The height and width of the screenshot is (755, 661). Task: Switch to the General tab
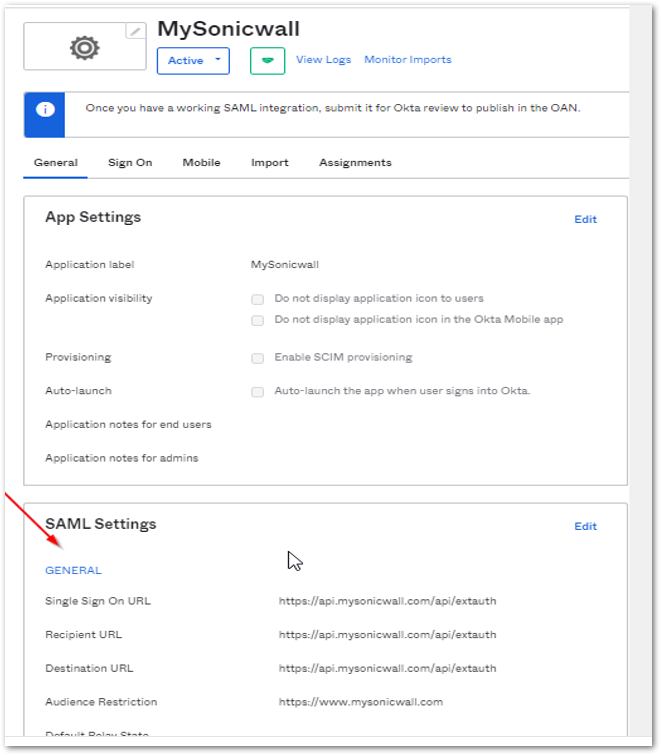pos(56,163)
